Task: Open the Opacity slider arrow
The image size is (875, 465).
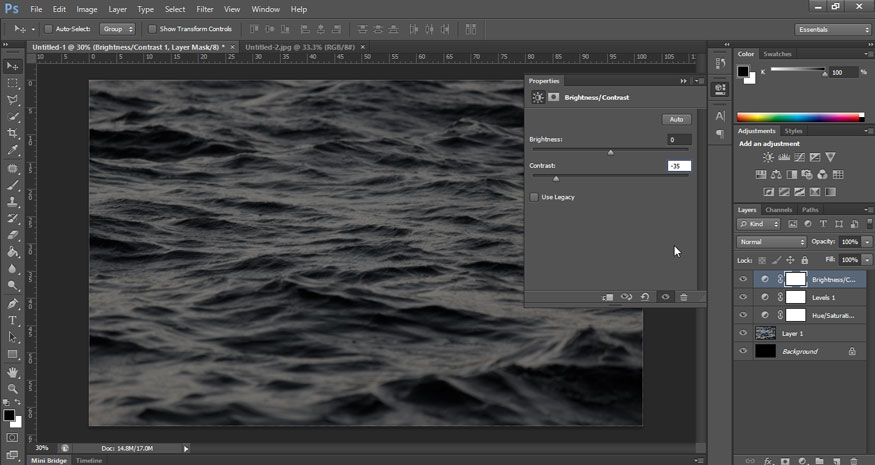Action: (867, 242)
